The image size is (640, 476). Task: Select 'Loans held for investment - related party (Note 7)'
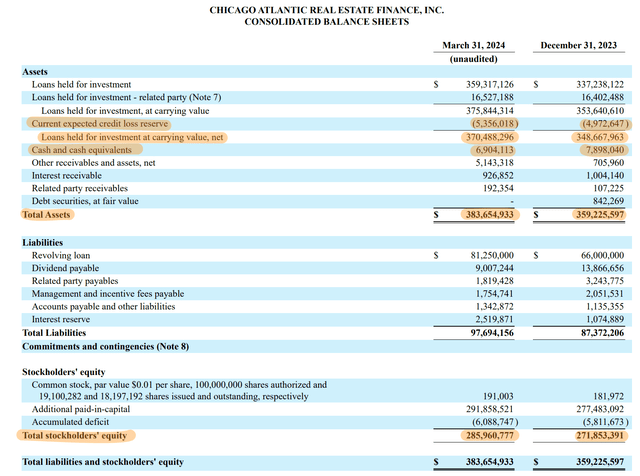pos(127,97)
